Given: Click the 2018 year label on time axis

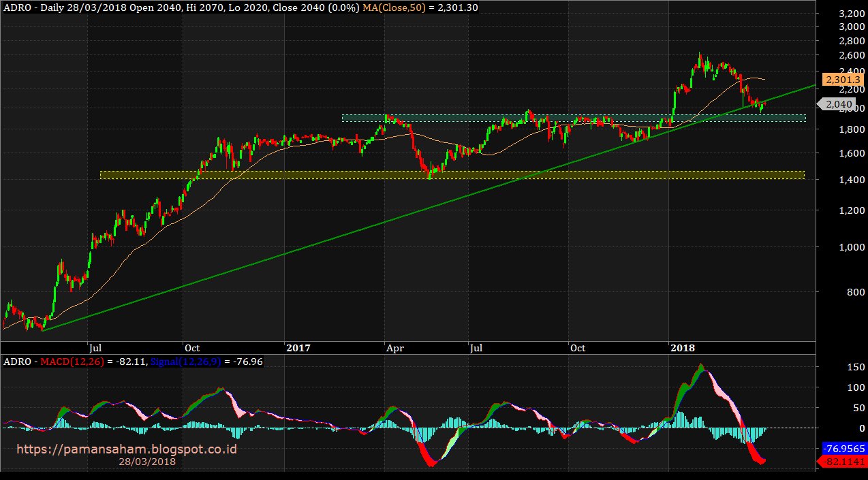Looking at the screenshot, I should pos(683,348).
